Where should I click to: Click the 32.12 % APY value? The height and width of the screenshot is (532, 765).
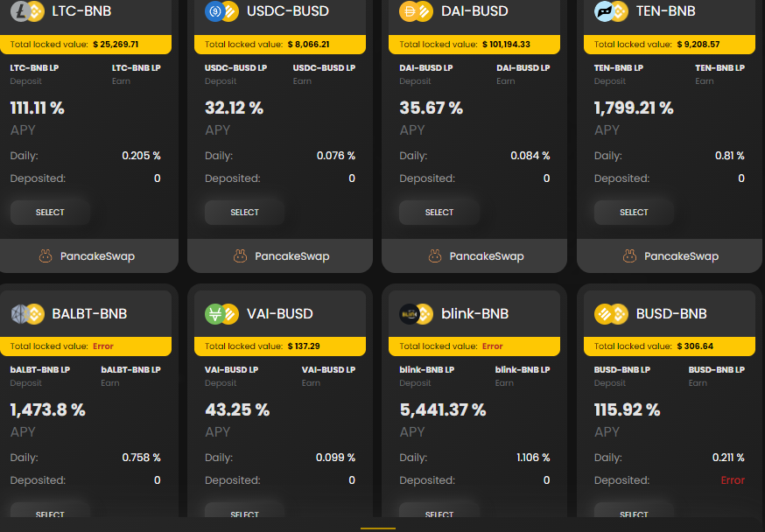pos(235,108)
